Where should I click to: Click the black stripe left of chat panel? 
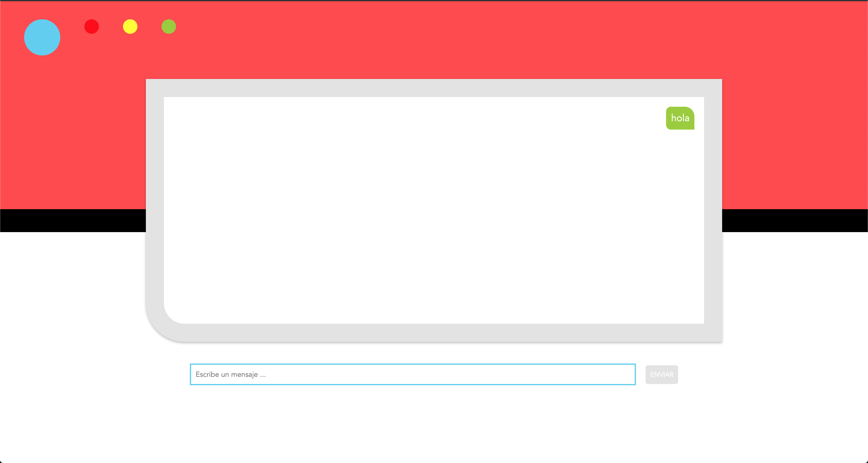click(x=72, y=221)
